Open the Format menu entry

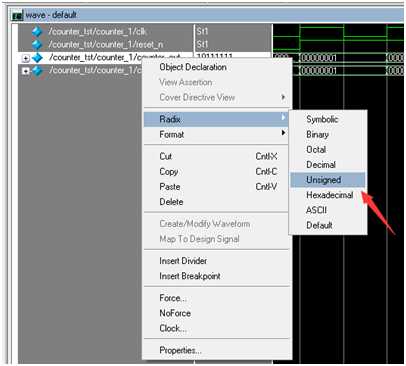[x=172, y=134]
